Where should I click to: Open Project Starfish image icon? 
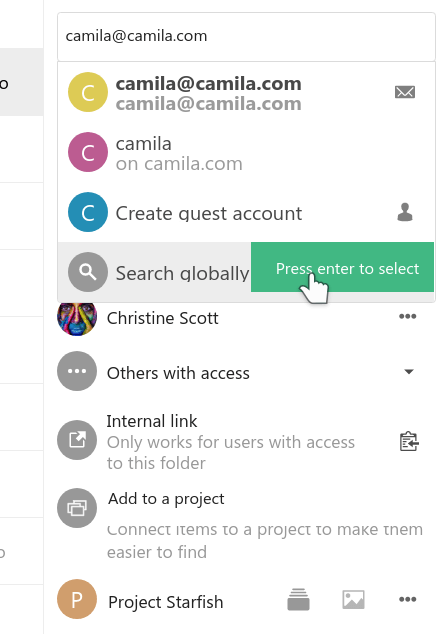coord(353,599)
